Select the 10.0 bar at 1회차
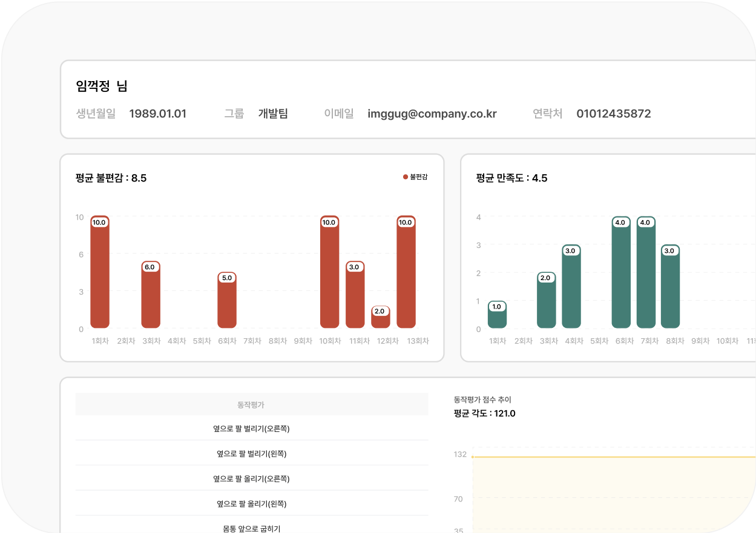756x533 pixels. click(99, 272)
